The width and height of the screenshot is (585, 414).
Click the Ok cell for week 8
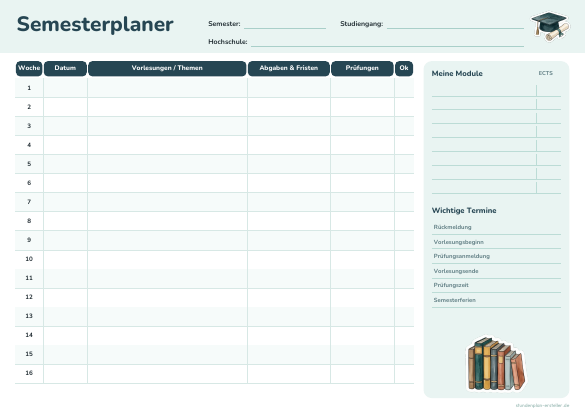(x=404, y=221)
